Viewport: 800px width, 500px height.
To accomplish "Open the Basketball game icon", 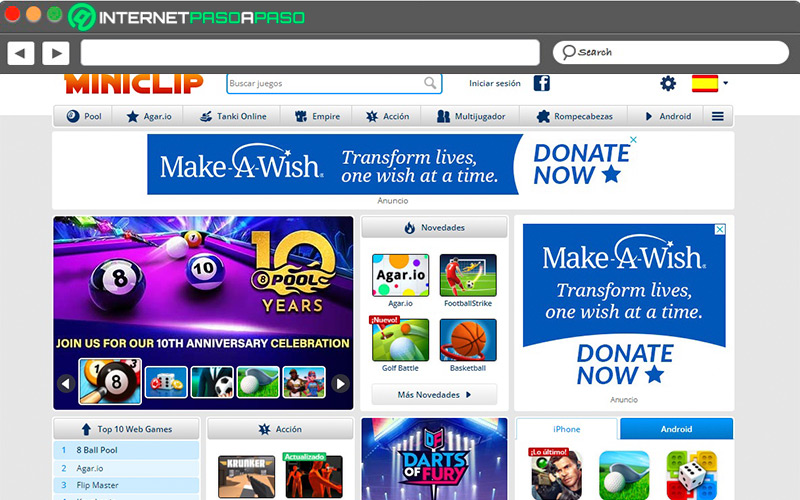I will 468,340.
